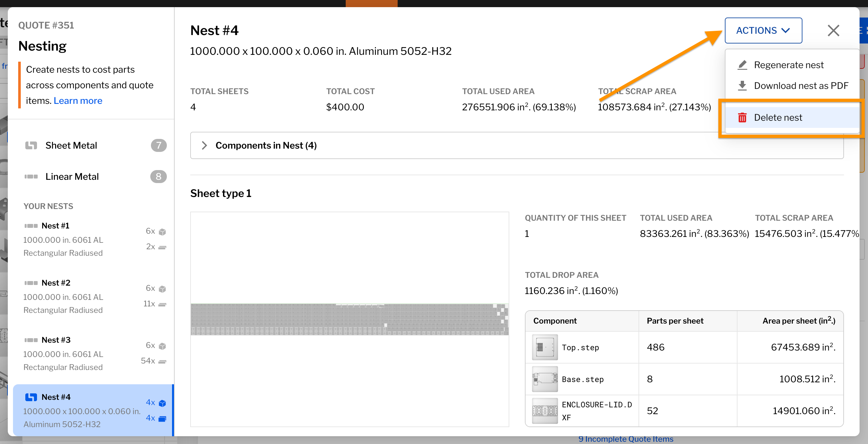
Task: Click the blue cube icon in Nest #4
Action: point(162,403)
